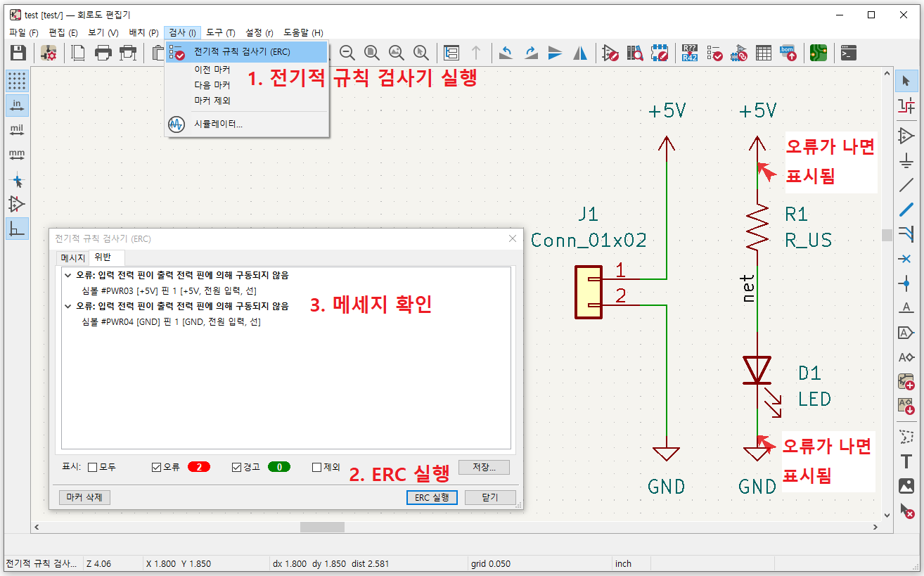Open the 편집 (E) menu
Screen dimensions: 924x576
coord(63,32)
